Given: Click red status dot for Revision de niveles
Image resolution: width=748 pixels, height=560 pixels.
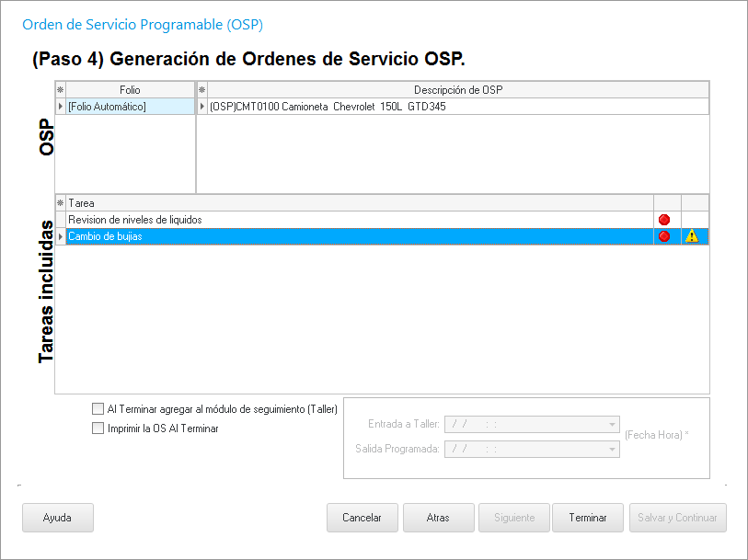Looking at the screenshot, I should (663, 220).
